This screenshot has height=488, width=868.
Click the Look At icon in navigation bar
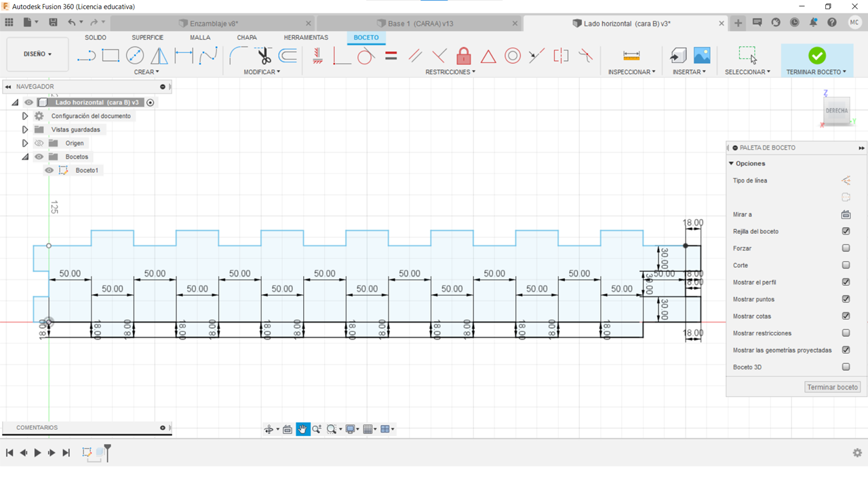(x=288, y=429)
